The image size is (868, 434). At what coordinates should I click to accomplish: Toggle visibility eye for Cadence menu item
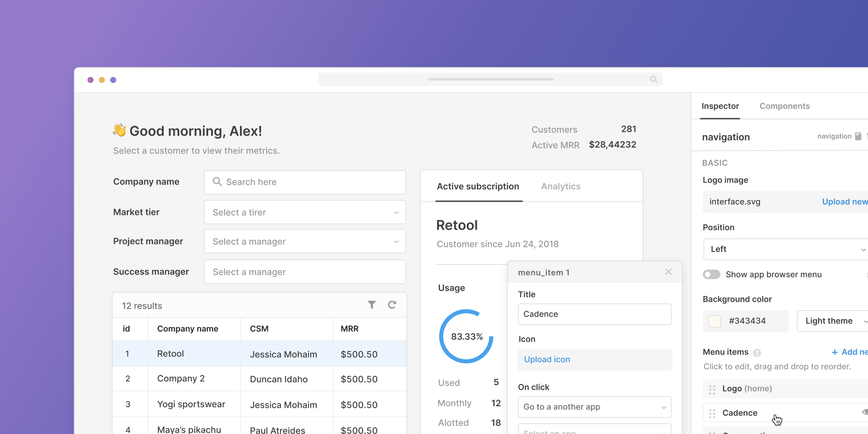865,412
